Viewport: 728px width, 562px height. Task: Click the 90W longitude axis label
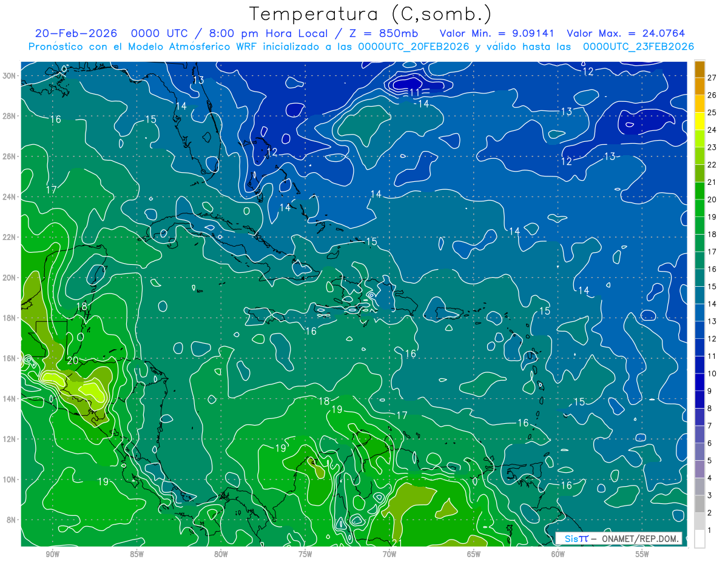[x=52, y=554]
